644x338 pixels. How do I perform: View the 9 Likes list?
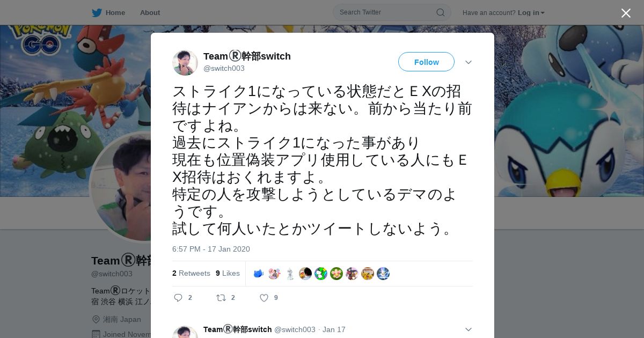tap(228, 273)
